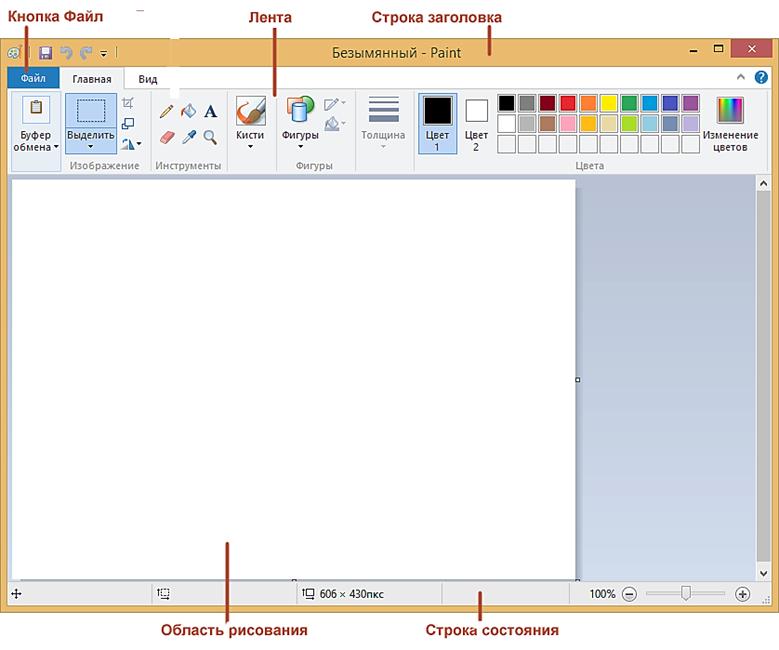Open the Файл menu
This screenshot has height=650, width=779.
33,78
